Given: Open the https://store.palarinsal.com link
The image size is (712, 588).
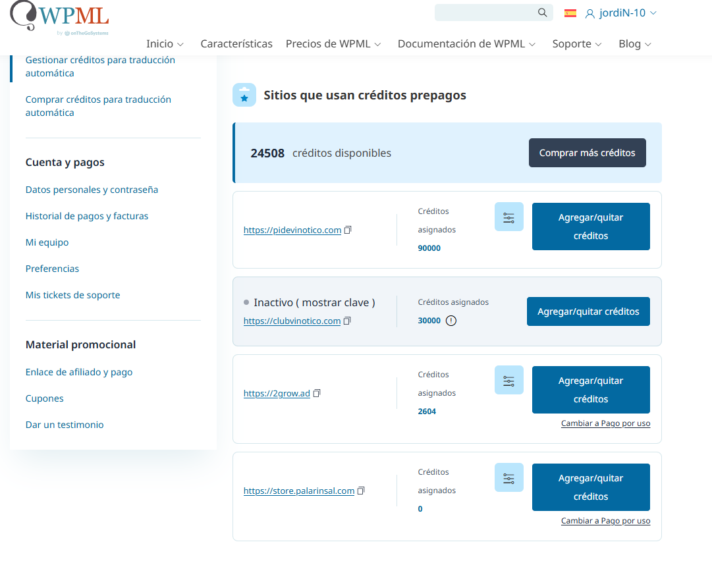Looking at the screenshot, I should tap(299, 491).
